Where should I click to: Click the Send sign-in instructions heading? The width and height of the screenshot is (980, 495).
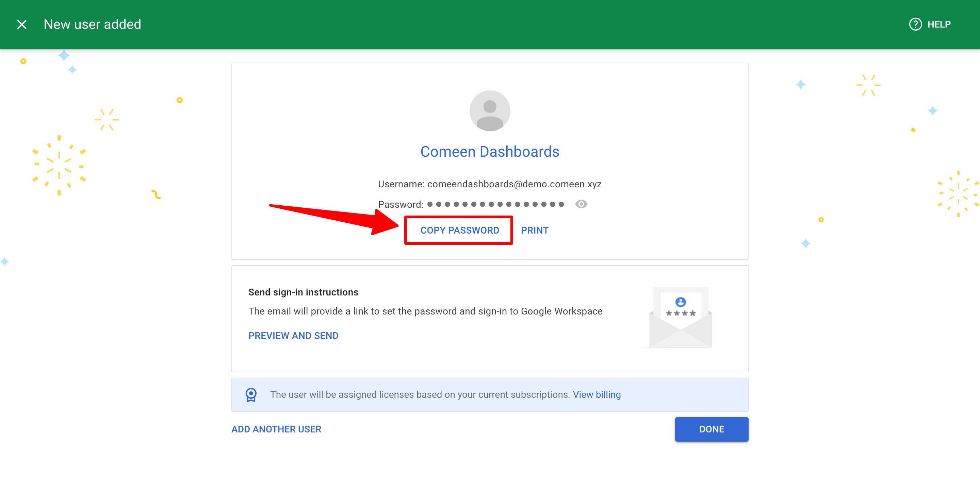pos(303,292)
